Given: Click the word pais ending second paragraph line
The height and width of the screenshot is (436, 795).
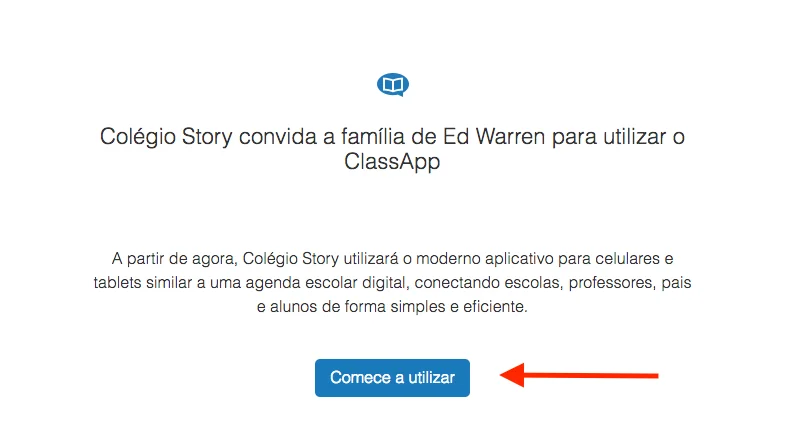Looking at the screenshot, I should point(676,282).
